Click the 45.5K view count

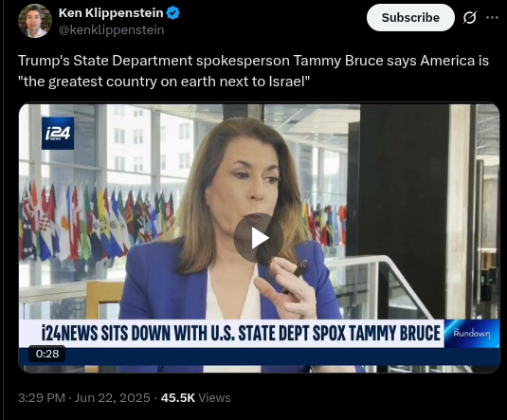point(178,397)
